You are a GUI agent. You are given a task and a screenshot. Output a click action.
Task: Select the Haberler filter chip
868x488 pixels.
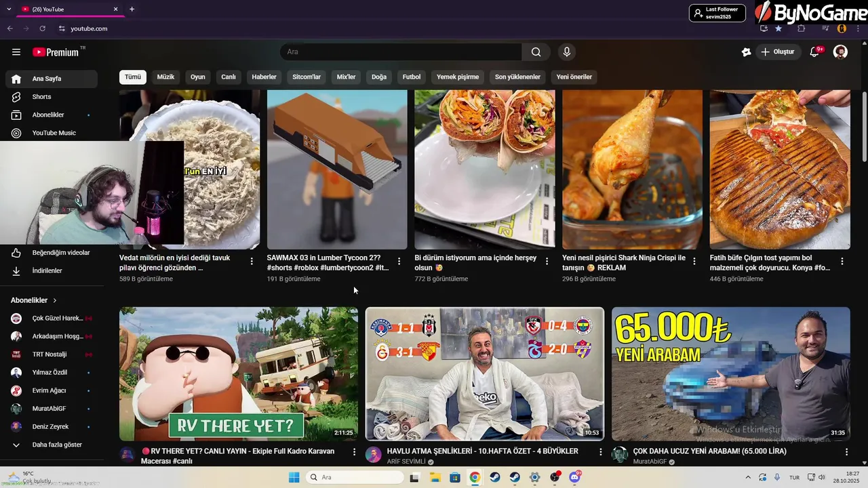coord(264,77)
